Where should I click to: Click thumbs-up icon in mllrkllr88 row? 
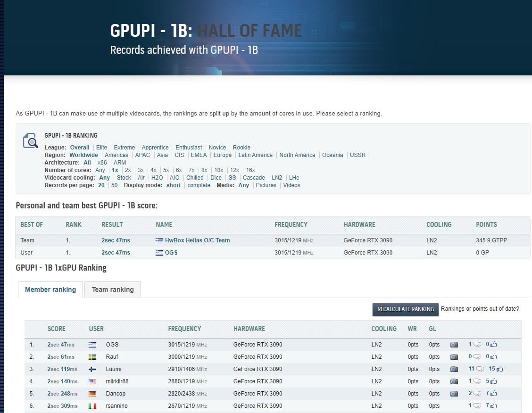coord(494,381)
